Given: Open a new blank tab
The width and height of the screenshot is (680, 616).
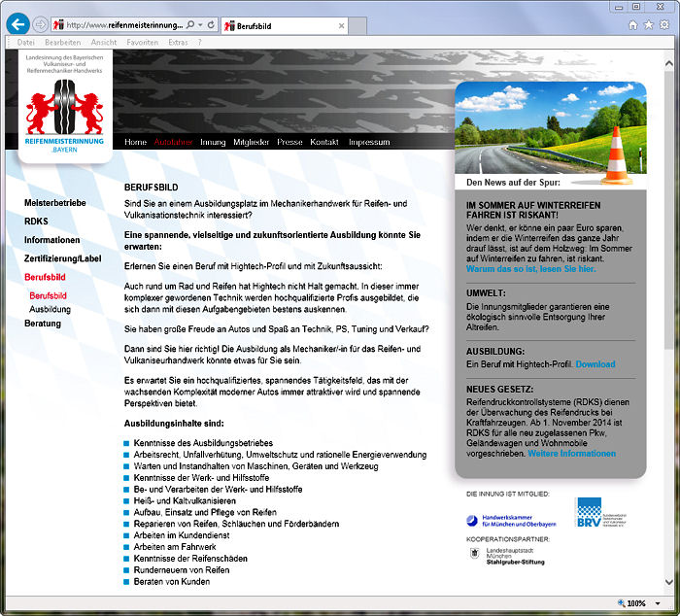Looking at the screenshot, I should 357,26.
